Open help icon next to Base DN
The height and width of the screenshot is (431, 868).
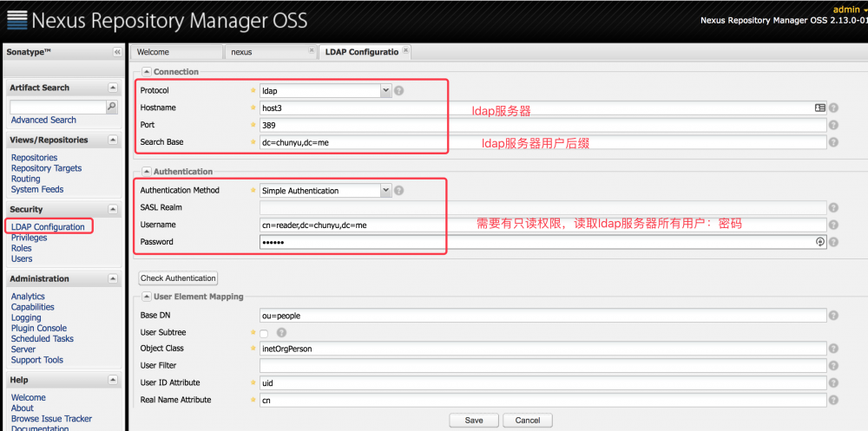point(833,316)
